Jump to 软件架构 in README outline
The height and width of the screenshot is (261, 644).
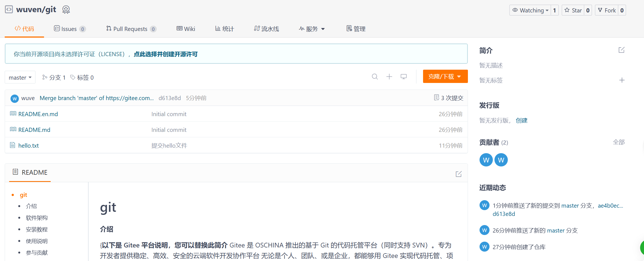(37, 218)
